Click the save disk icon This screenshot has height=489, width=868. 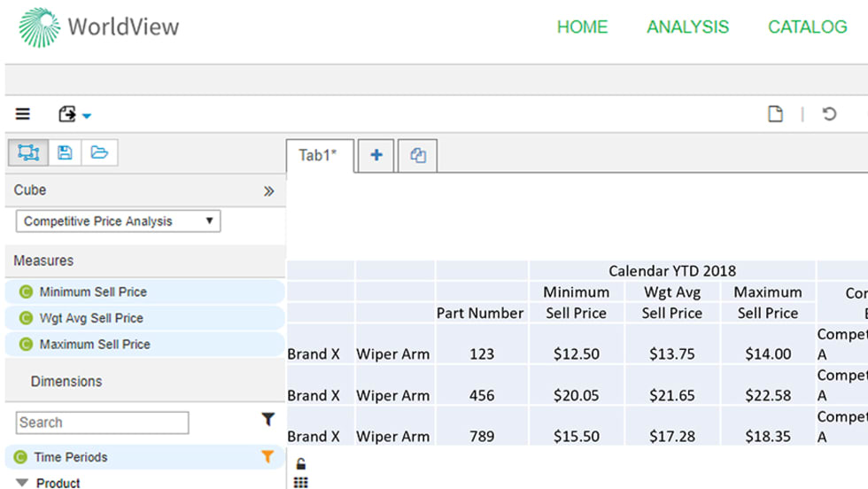click(65, 153)
